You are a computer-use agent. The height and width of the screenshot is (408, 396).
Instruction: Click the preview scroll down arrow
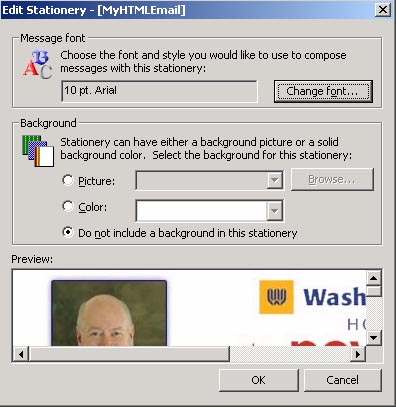click(374, 338)
